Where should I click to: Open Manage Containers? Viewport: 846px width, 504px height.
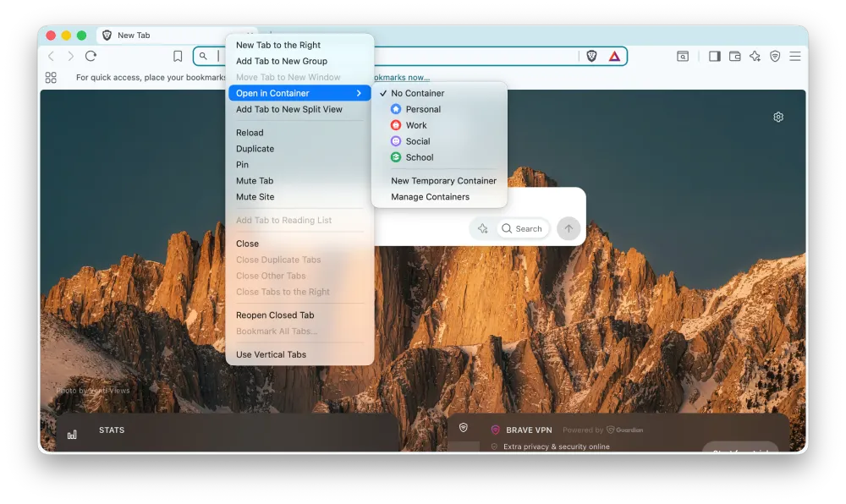coord(439,197)
